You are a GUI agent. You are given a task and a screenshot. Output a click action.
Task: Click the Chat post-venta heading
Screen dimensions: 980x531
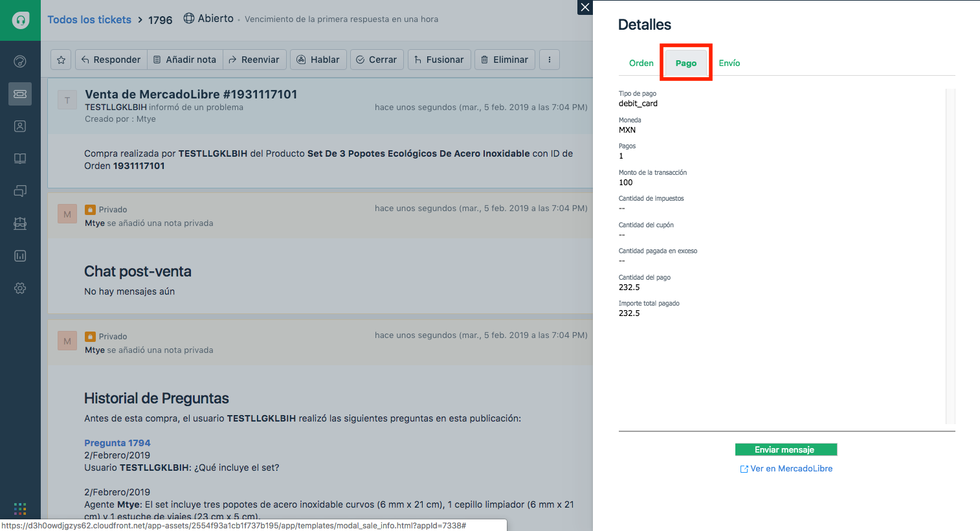click(x=138, y=271)
